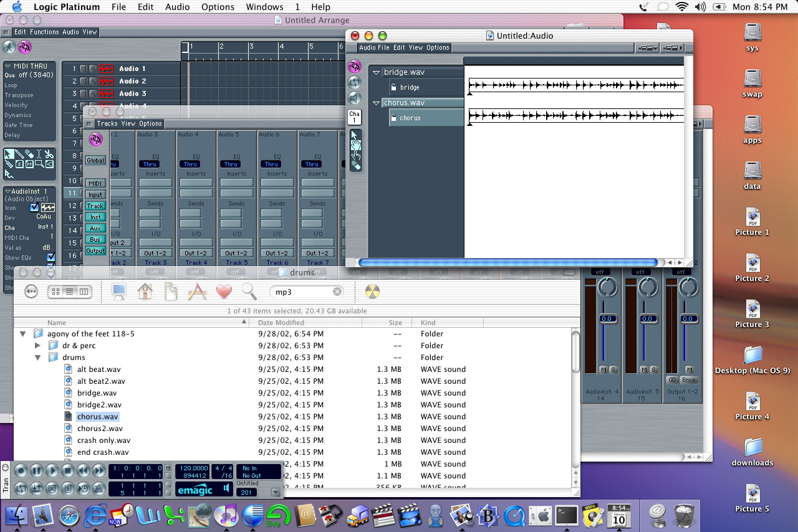This screenshot has height=532, width=798.
Task: Open Audio File menu in Audio window
Action: (x=374, y=47)
